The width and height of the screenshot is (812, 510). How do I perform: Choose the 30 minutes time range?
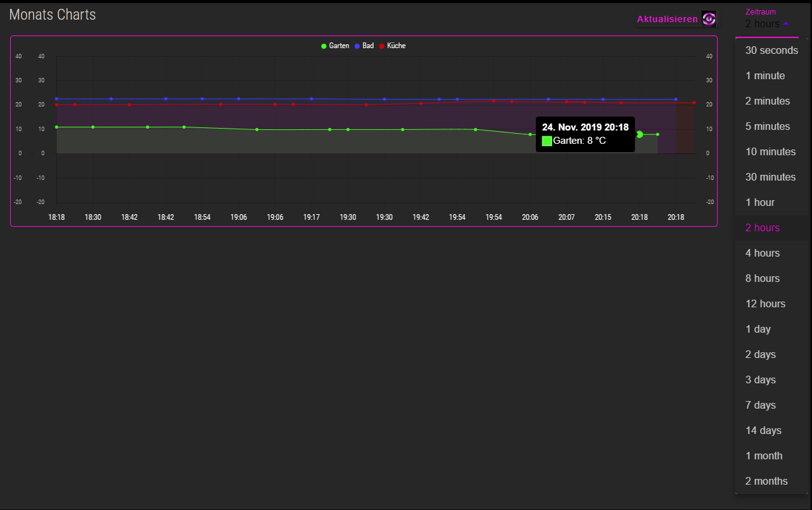[x=771, y=177]
